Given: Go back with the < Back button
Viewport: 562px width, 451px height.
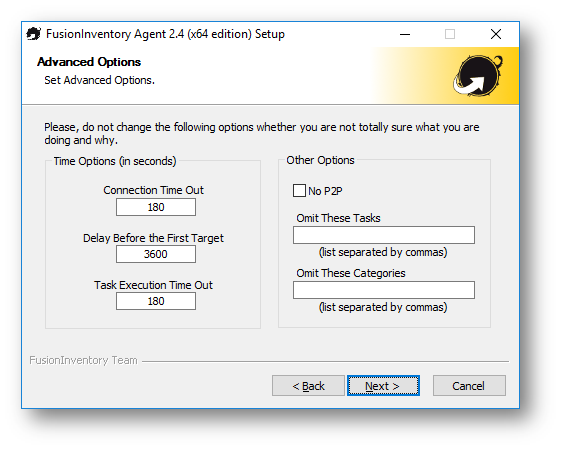Looking at the screenshot, I should click(x=308, y=386).
